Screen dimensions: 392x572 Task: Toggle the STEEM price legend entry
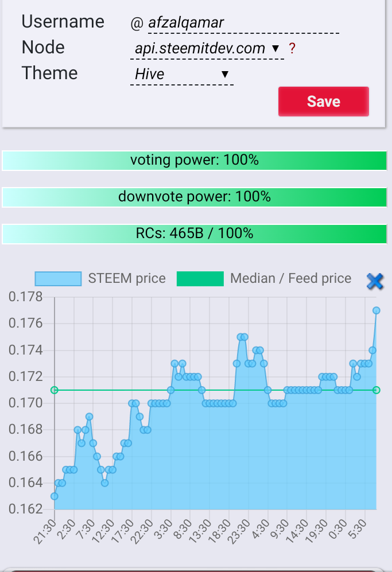pos(100,279)
